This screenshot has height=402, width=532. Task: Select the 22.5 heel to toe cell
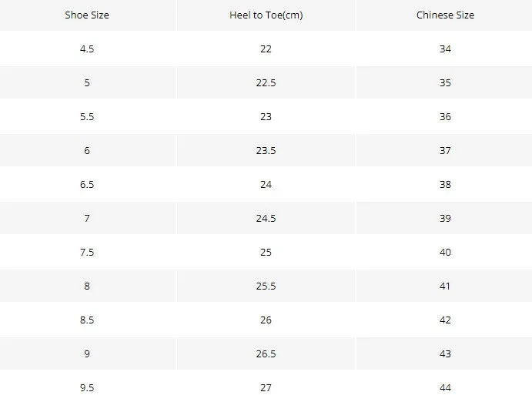click(266, 82)
